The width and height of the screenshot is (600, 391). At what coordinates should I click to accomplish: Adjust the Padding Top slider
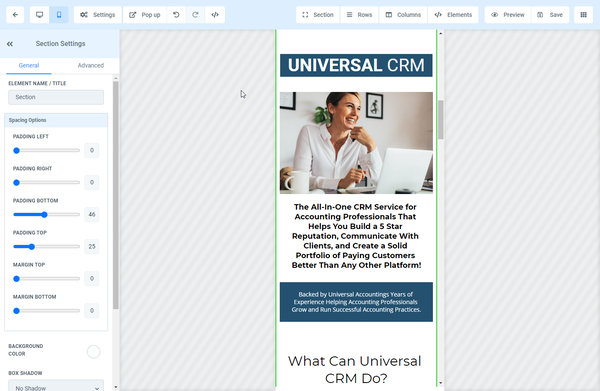pyautogui.click(x=46, y=247)
